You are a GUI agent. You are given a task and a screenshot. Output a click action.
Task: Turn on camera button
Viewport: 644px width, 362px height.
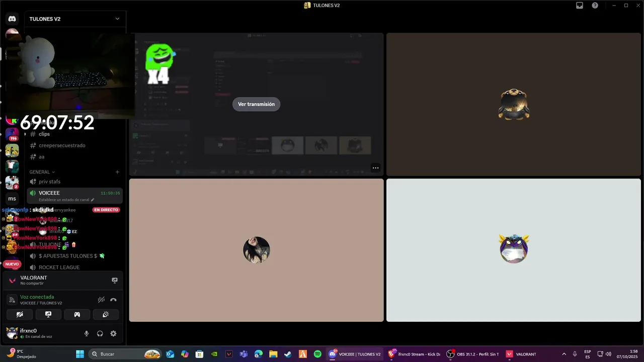(x=20, y=314)
